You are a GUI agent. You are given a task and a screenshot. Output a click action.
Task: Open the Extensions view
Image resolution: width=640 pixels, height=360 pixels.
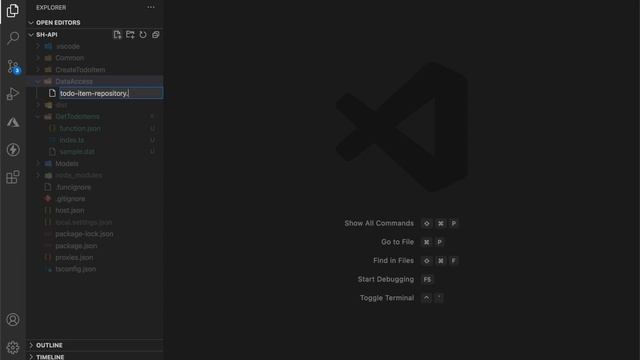[x=13, y=177]
